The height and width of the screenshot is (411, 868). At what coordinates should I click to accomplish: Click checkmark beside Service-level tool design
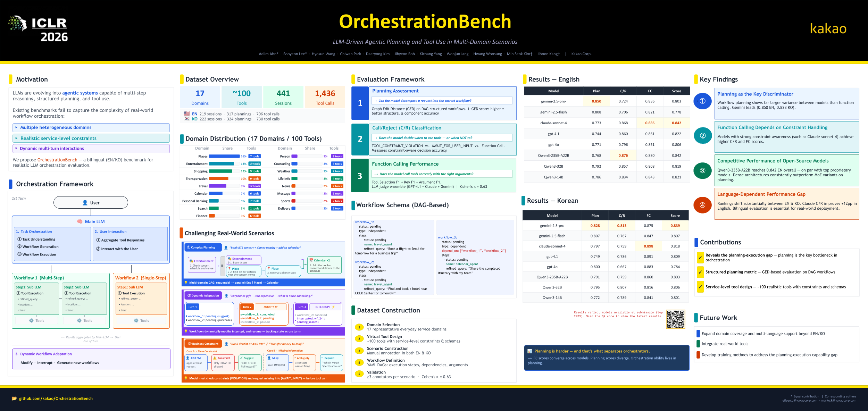click(x=700, y=287)
